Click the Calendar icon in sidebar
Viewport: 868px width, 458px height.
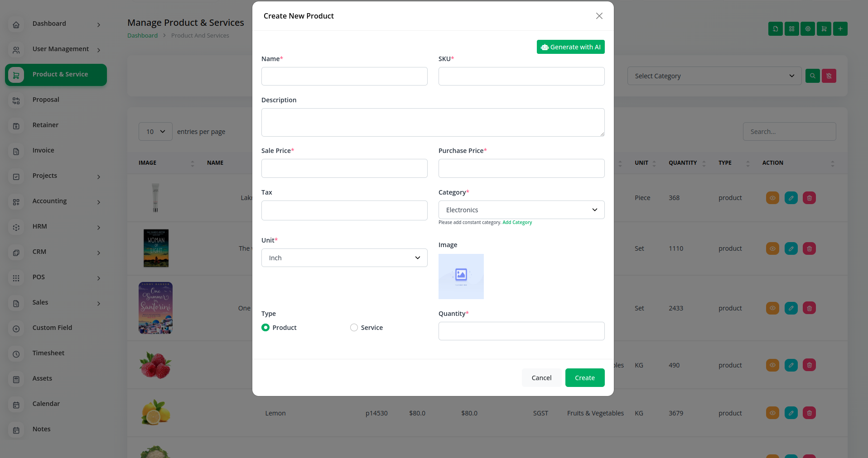[x=16, y=405]
